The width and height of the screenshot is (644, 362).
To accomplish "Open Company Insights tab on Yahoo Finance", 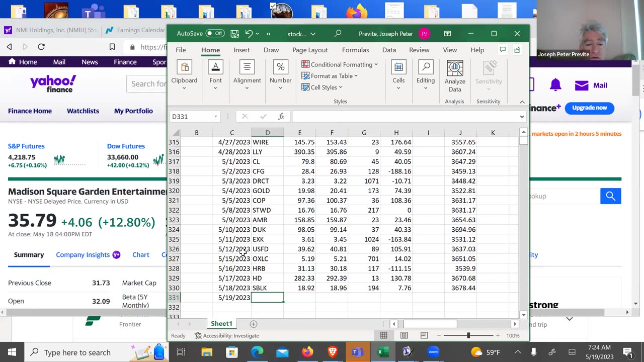I will (x=88, y=254).
